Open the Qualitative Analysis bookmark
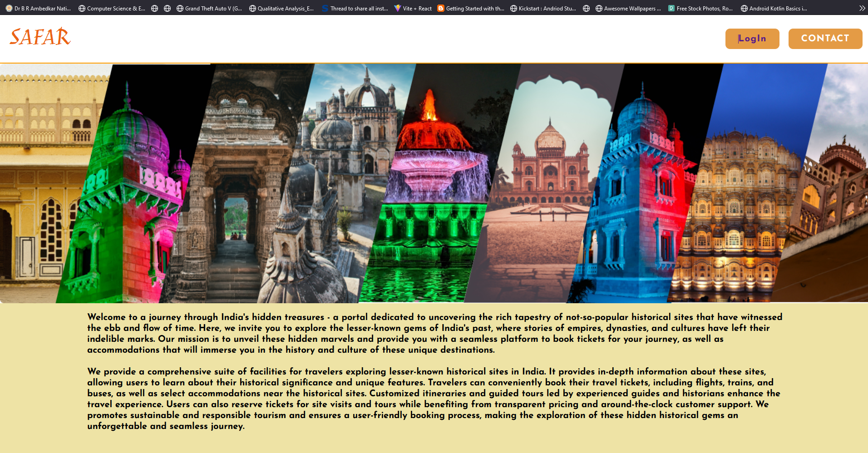Image resolution: width=868 pixels, height=453 pixels. pos(281,8)
